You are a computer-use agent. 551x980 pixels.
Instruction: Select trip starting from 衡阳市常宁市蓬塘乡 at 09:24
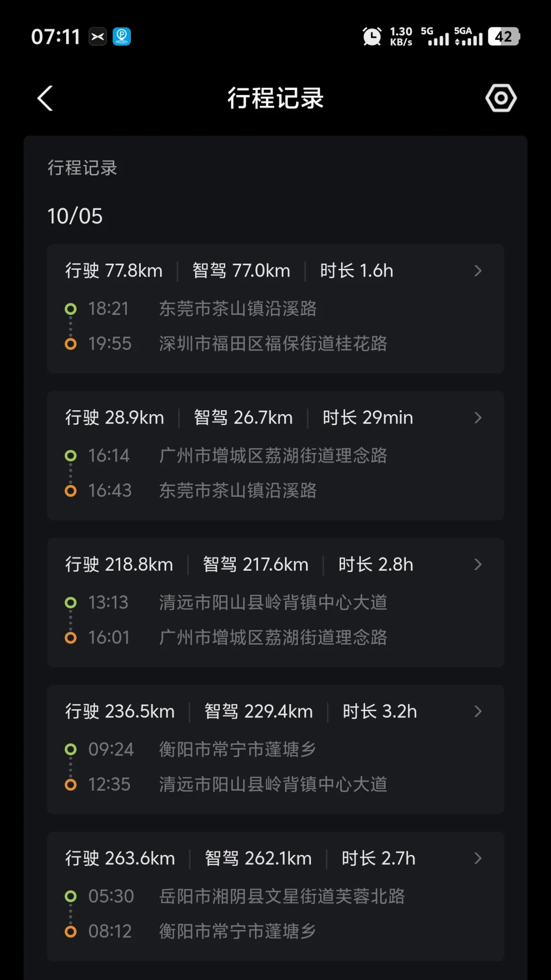[x=237, y=749]
